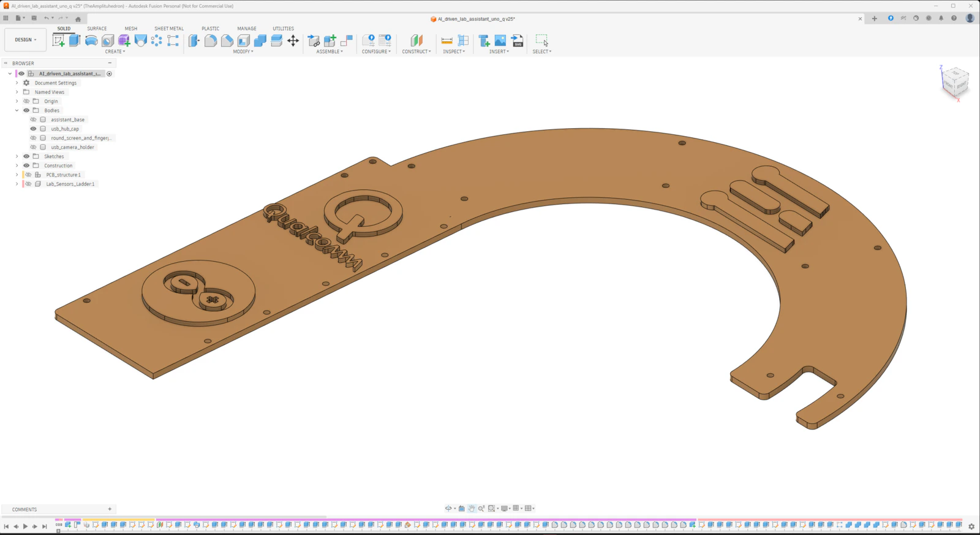Select the Pan hand tool in navigation bar
Screen dimensions: 980x535
tap(472, 508)
